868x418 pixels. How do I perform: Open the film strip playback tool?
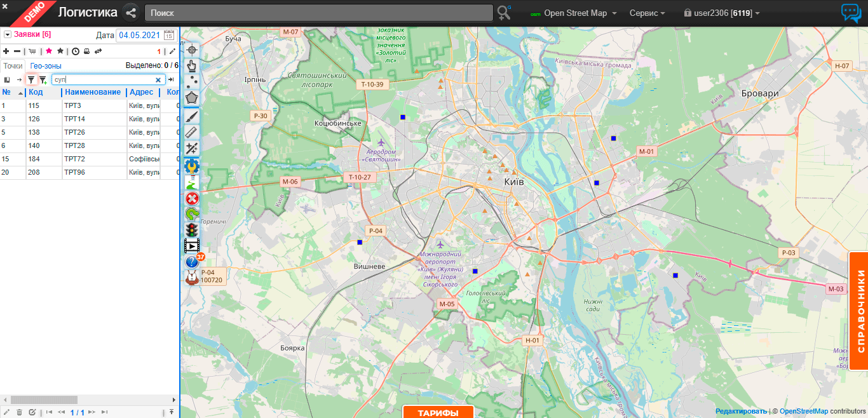[x=192, y=245]
